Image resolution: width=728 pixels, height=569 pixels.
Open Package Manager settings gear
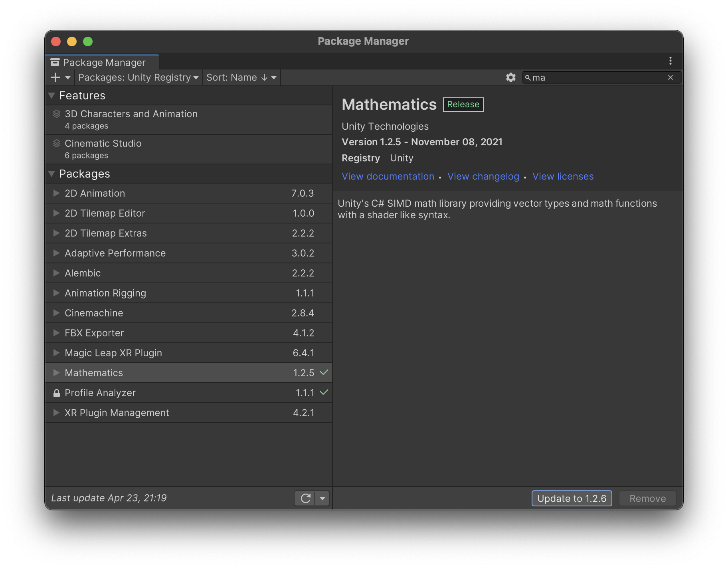point(511,77)
